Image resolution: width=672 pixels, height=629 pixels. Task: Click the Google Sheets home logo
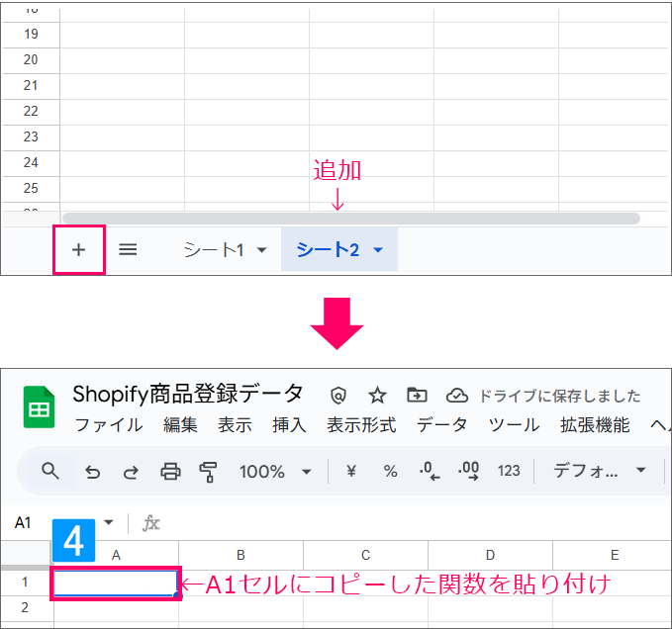[40, 407]
